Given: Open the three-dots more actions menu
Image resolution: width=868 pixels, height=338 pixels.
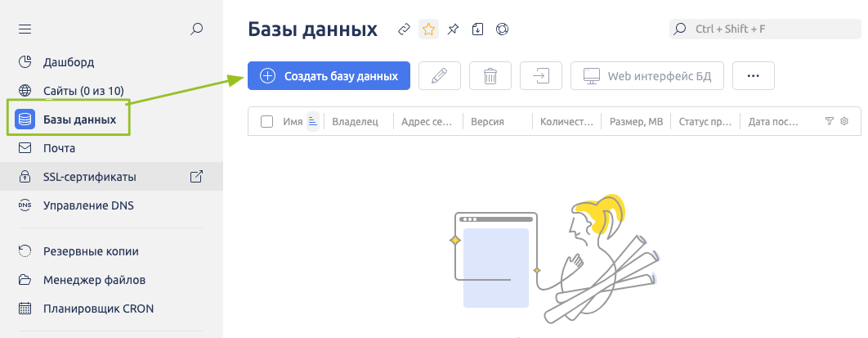Looking at the screenshot, I should (753, 76).
